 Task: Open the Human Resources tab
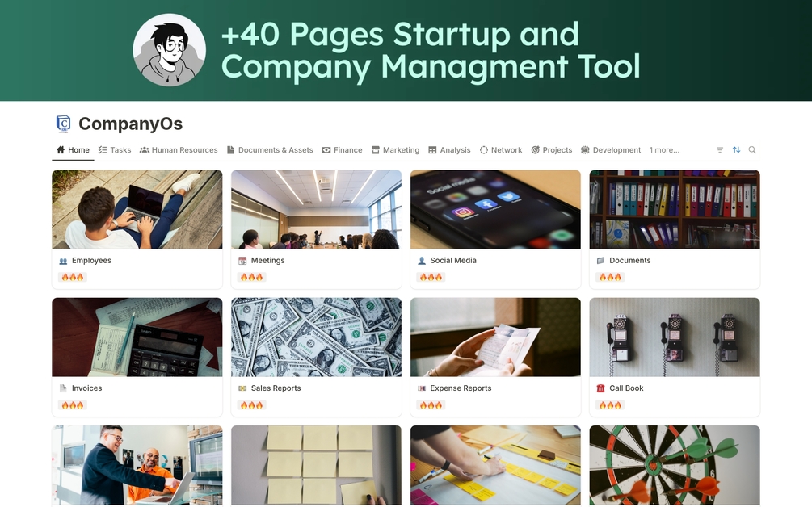pyautogui.click(x=179, y=150)
